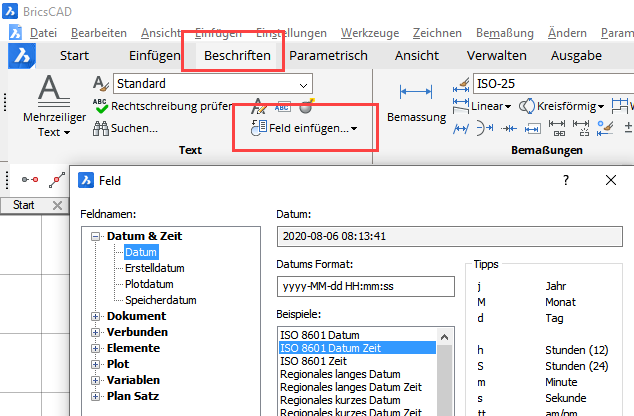634x416 pixels.
Task: Close the Start drawing tab
Action: pyautogui.click(x=57, y=206)
